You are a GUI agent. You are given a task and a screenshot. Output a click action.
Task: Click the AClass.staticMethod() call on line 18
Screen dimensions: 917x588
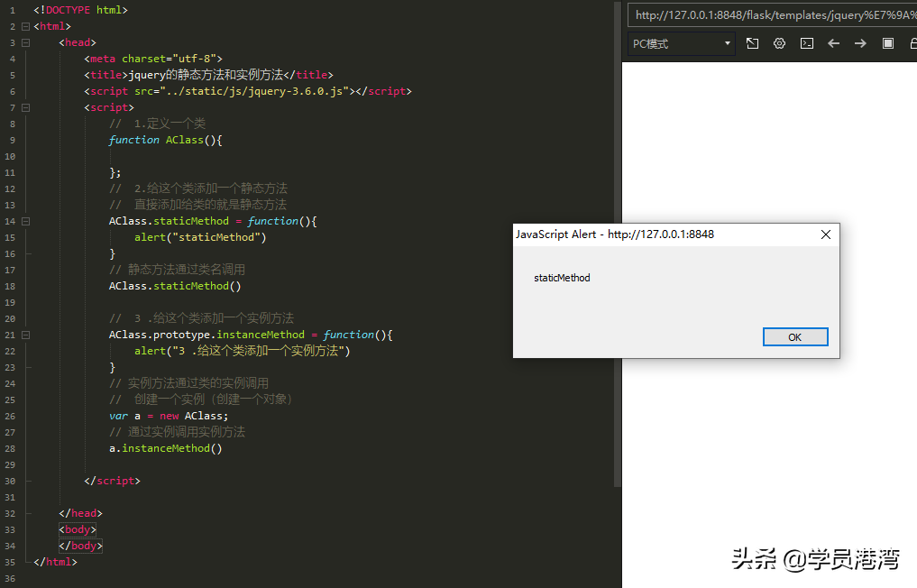175,286
